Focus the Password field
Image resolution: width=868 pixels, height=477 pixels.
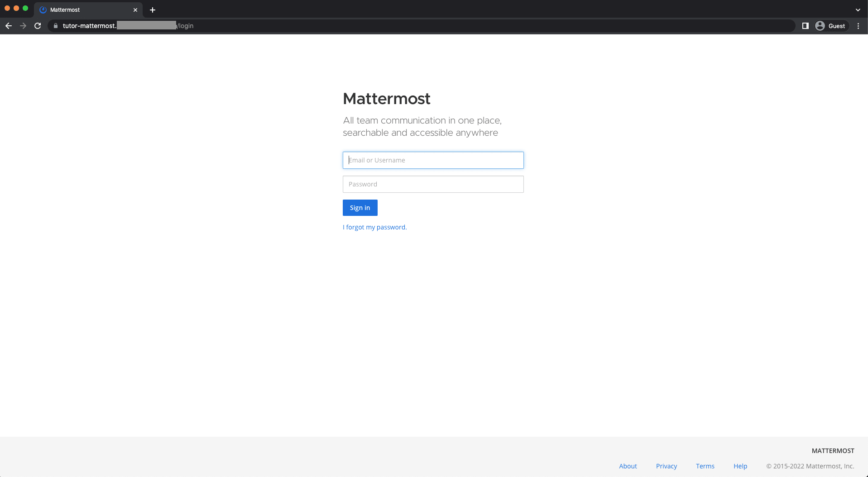pos(433,184)
